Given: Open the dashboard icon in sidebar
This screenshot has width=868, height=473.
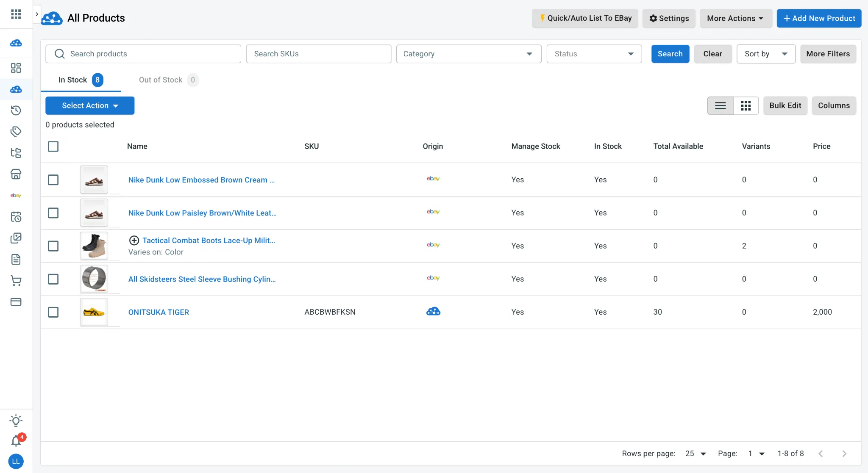Looking at the screenshot, I should (x=16, y=68).
